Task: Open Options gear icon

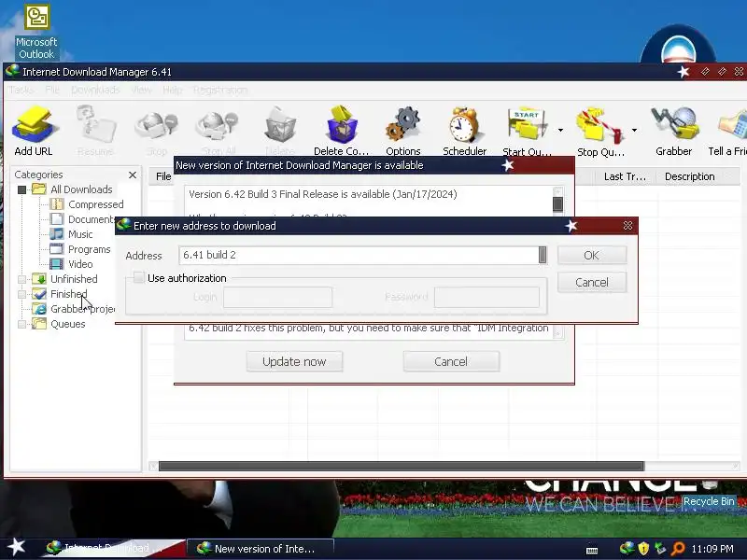Action: point(403,131)
